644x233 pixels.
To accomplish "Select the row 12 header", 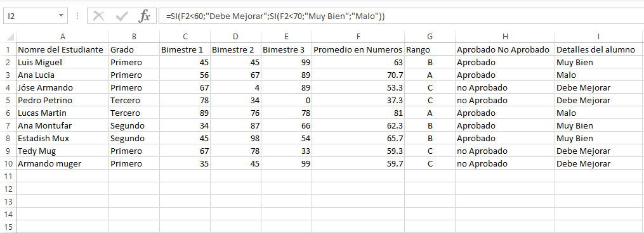I will coord(8,189).
